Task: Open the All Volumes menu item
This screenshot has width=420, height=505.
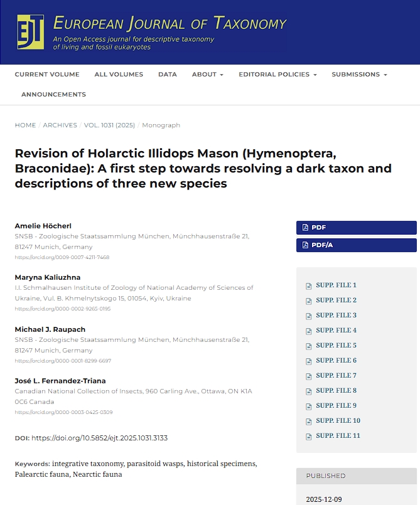Action: (x=119, y=75)
